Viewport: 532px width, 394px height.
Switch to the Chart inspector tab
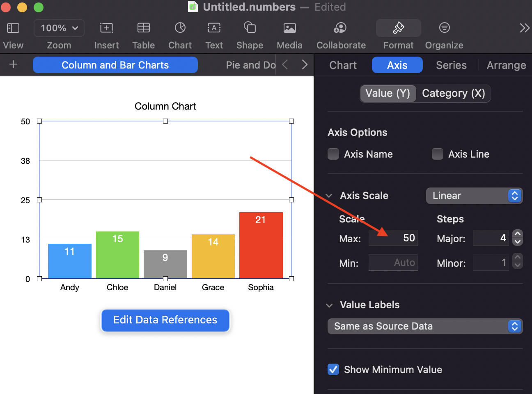pyautogui.click(x=343, y=65)
